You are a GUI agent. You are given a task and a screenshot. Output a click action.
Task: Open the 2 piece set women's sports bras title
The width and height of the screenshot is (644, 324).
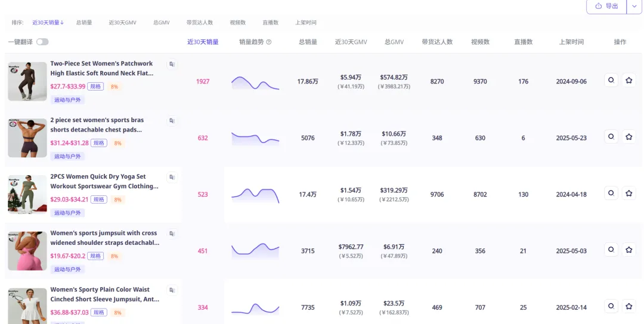point(97,124)
